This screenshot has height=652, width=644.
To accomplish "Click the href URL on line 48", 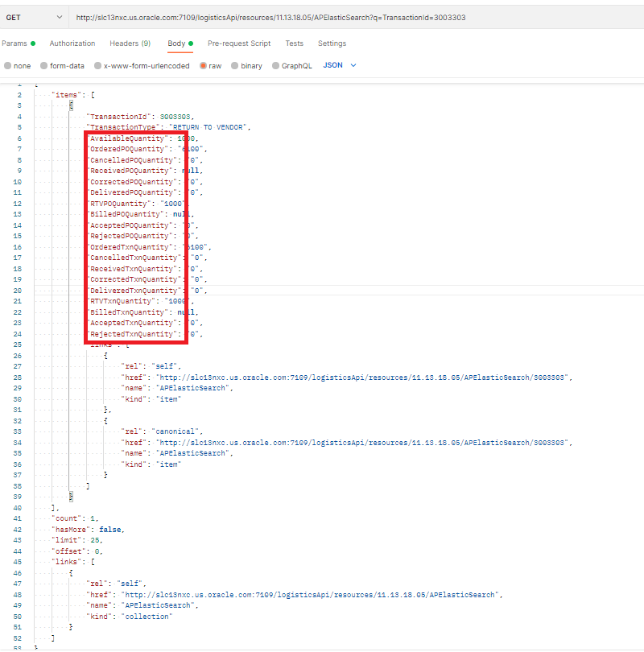I will pyautogui.click(x=310, y=595).
